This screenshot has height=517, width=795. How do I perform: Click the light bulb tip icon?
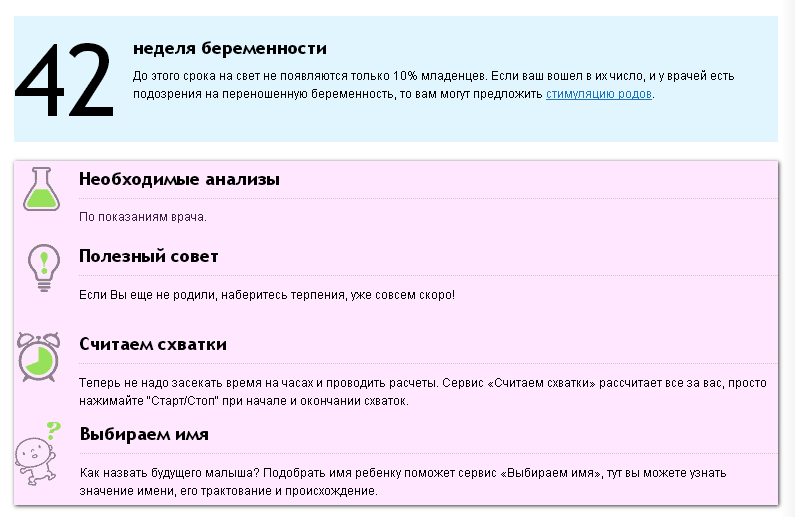[44, 268]
